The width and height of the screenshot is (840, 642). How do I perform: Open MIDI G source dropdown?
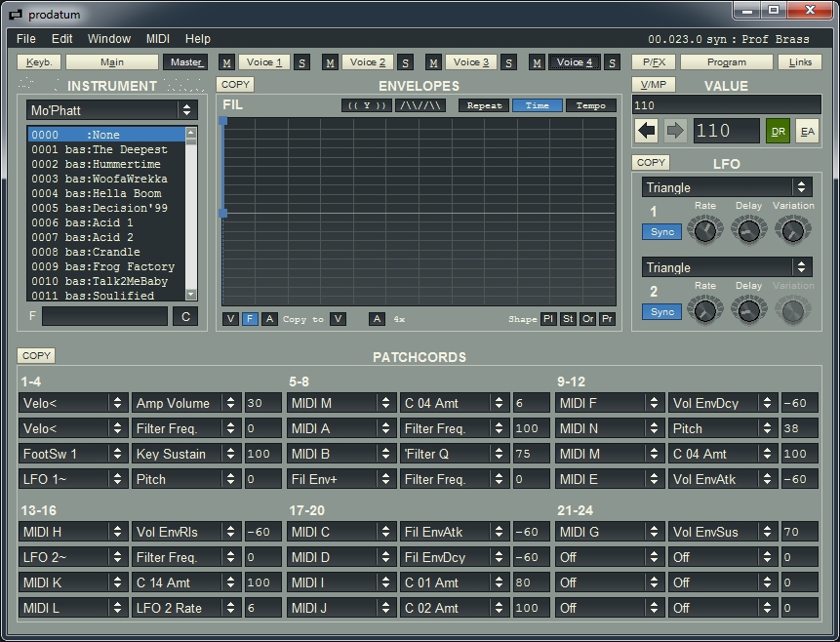610,532
